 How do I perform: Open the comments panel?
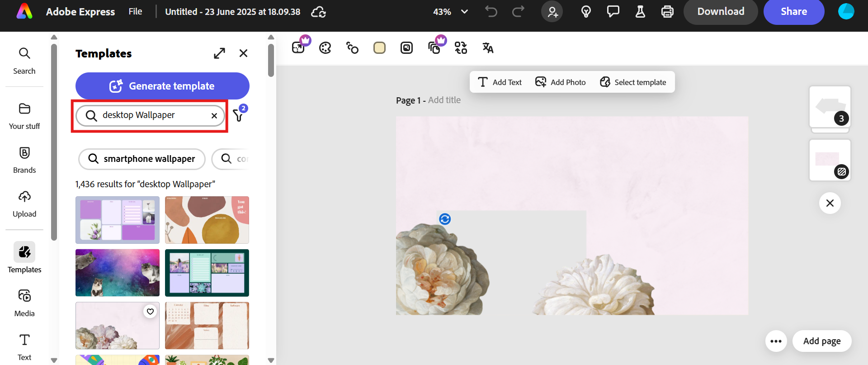pyautogui.click(x=613, y=12)
